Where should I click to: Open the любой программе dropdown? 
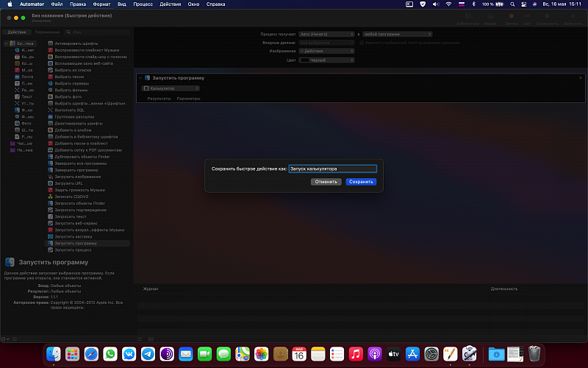tap(398, 34)
